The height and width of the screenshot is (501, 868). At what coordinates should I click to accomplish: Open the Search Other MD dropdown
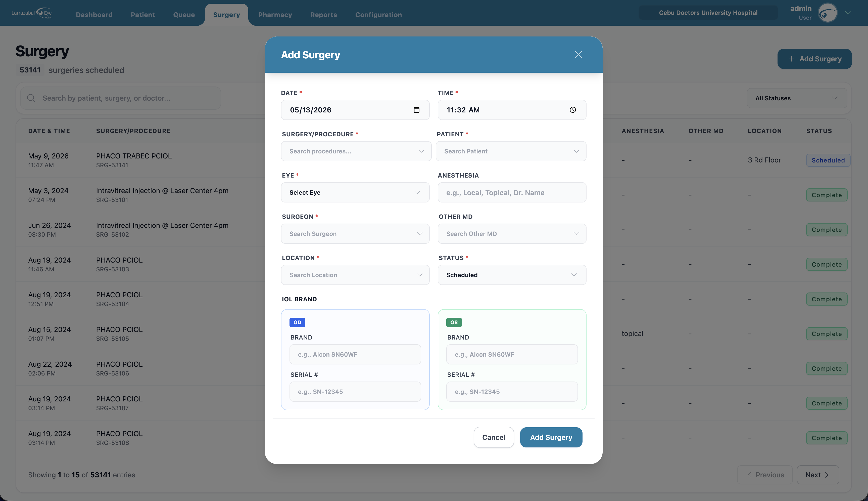[x=512, y=234]
